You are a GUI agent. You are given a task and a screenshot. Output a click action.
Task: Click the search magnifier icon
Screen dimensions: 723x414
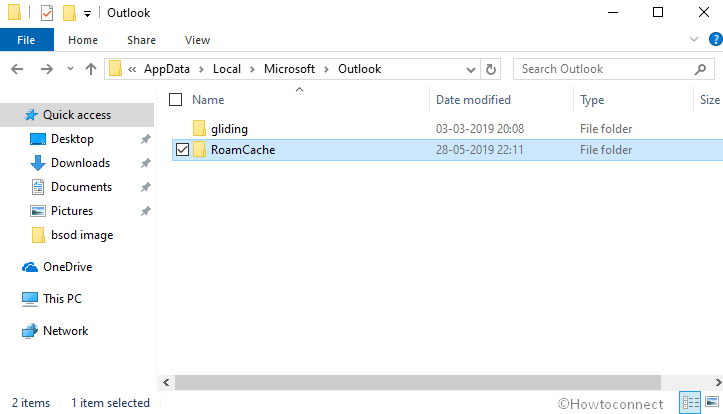tap(700, 70)
